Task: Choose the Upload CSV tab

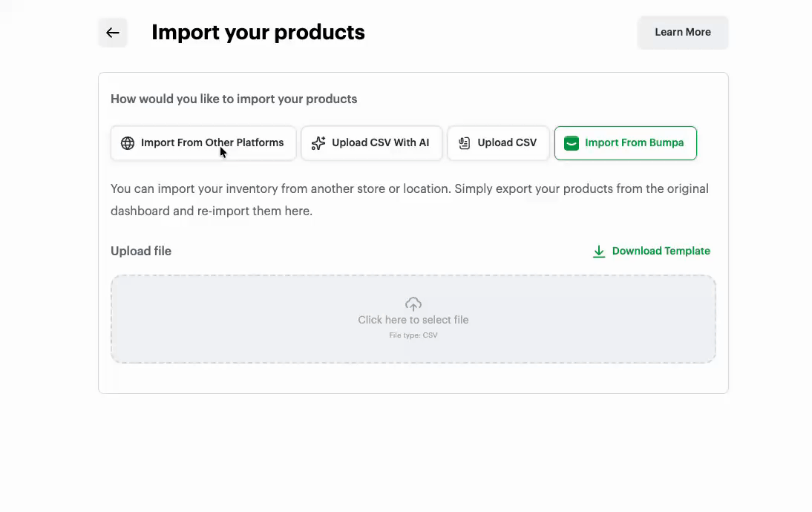Action: (x=507, y=143)
